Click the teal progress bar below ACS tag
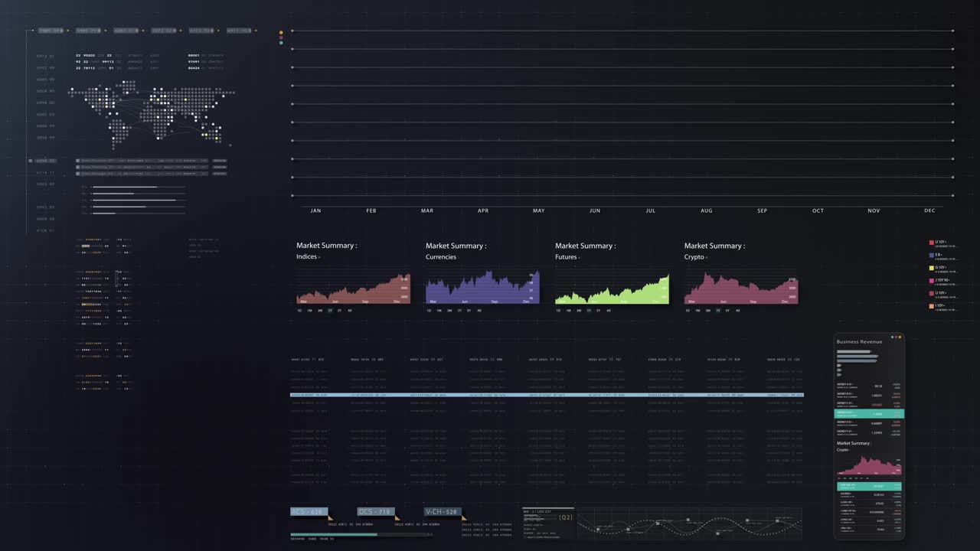 coord(334,534)
